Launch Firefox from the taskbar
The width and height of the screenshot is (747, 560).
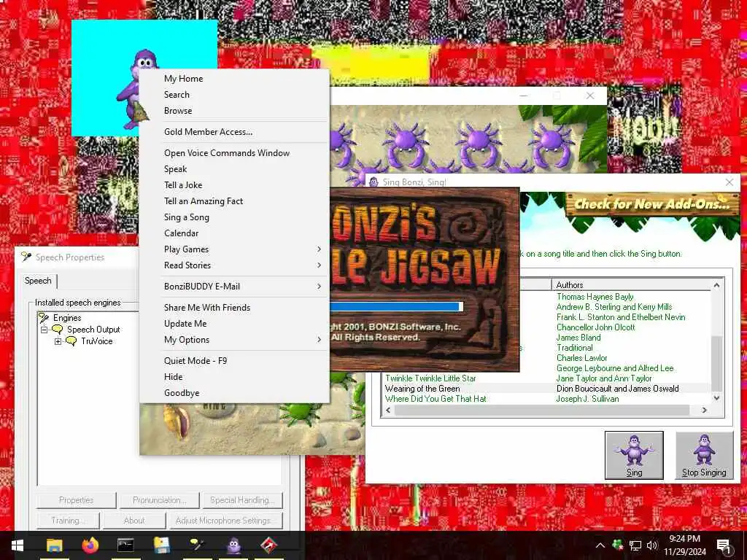pos(90,545)
